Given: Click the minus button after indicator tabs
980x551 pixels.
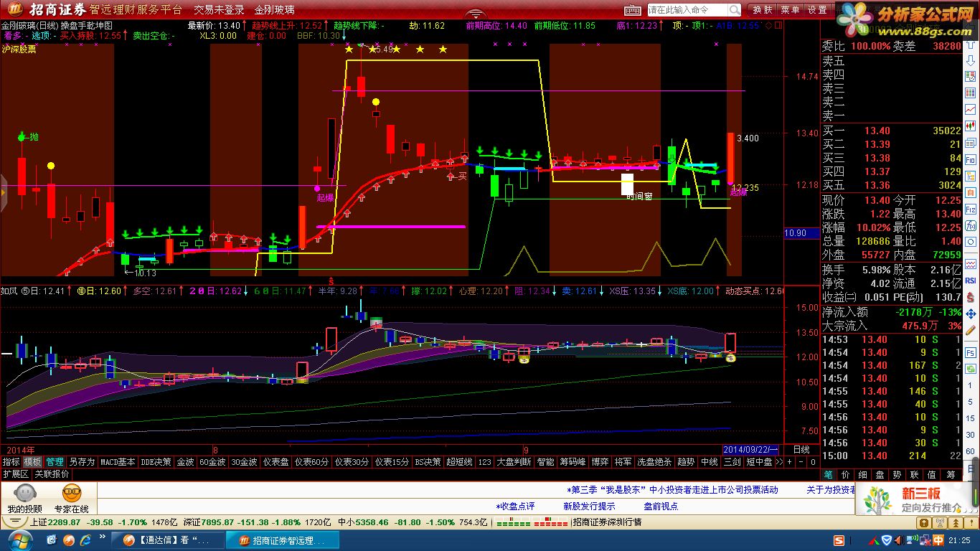Looking at the screenshot, I should (801, 462).
